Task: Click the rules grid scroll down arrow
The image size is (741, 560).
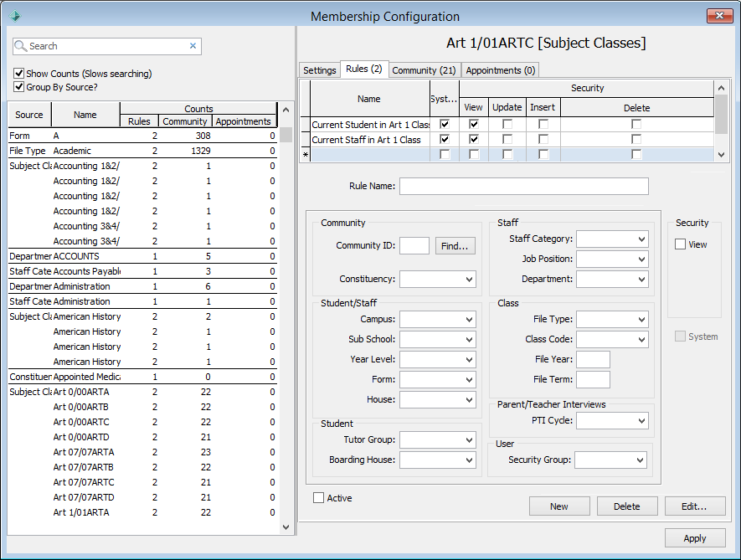Action: [721, 155]
